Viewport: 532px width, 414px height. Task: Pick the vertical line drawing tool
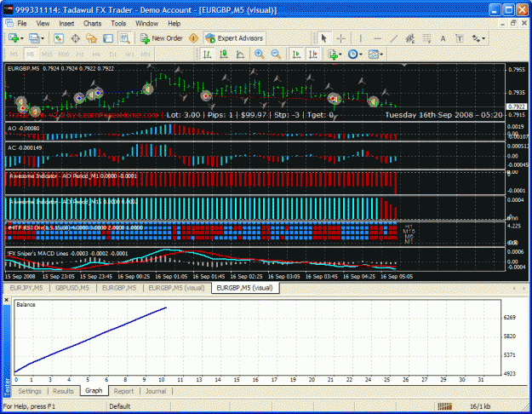[x=360, y=38]
